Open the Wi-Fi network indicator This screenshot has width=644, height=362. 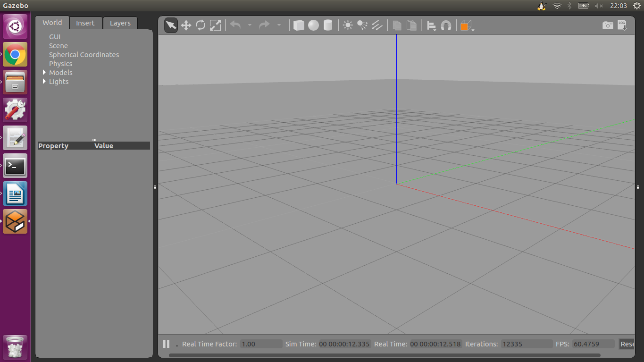click(557, 6)
